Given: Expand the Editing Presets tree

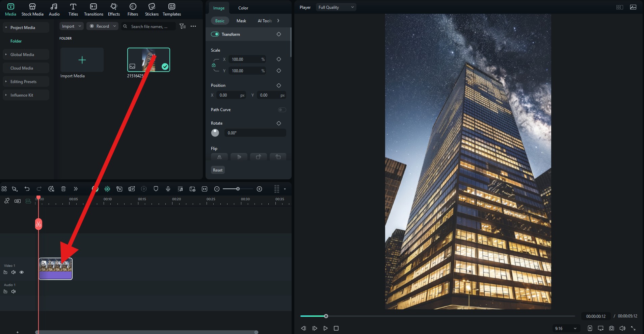Looking at the screenshot, I should coord(6,81).
